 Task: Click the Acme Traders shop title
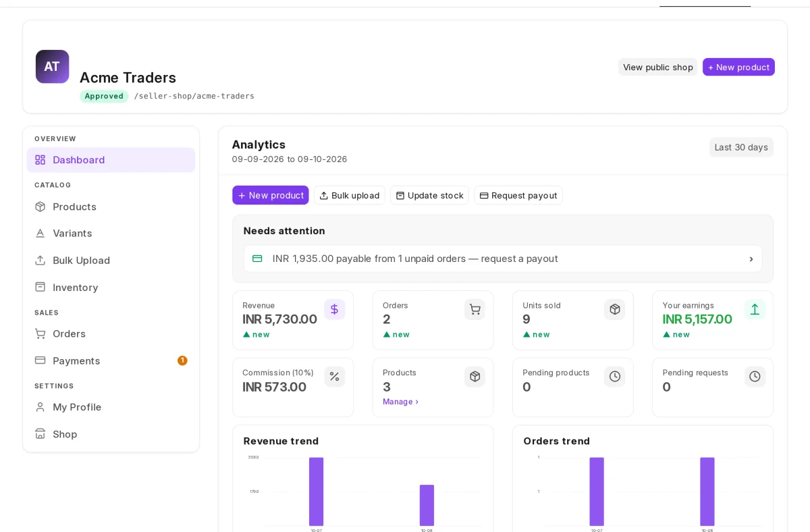(128, 78)
